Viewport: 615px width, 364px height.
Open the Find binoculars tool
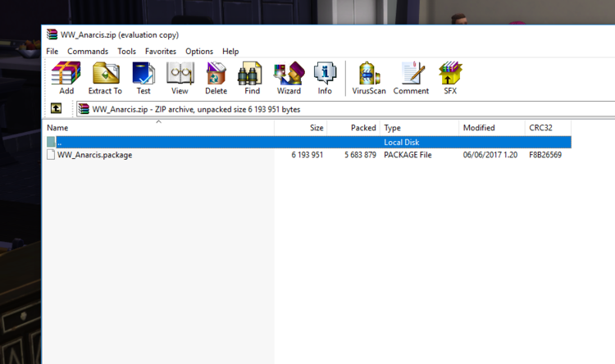click(252, 78)
